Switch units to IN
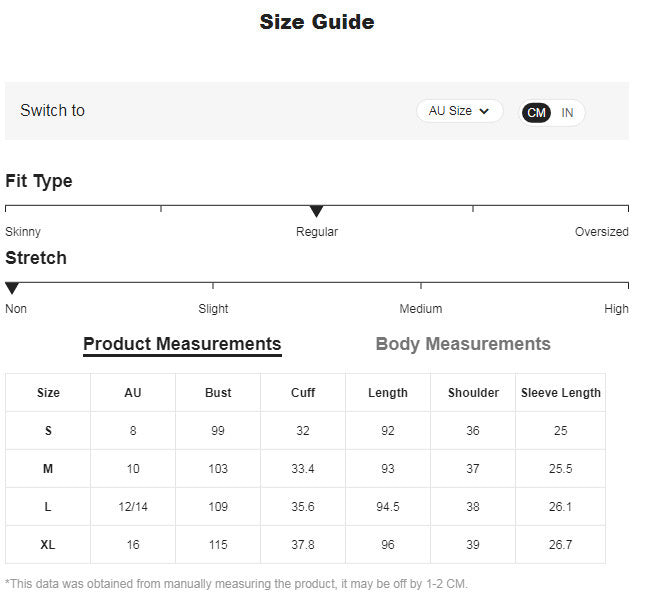Viewport: 645px width, 607px height. click(567, 113)
